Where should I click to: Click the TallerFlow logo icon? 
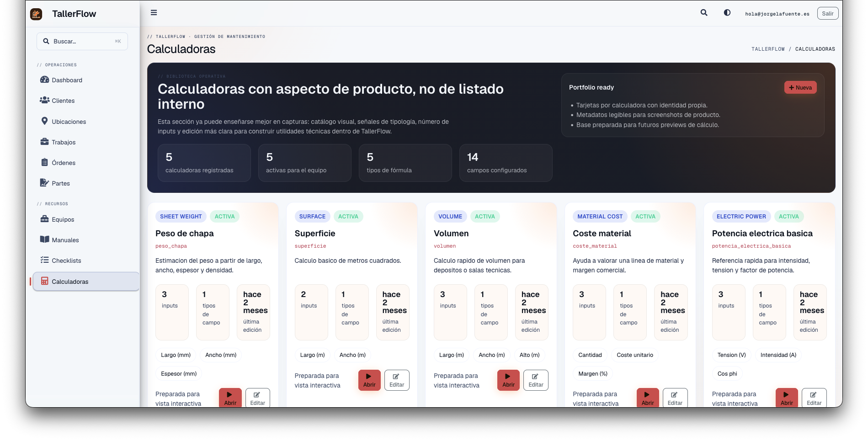click(x=36, y=14)
